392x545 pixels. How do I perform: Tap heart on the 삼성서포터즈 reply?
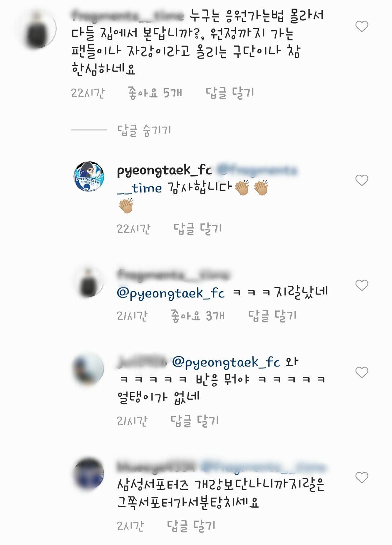pos(362,477)
